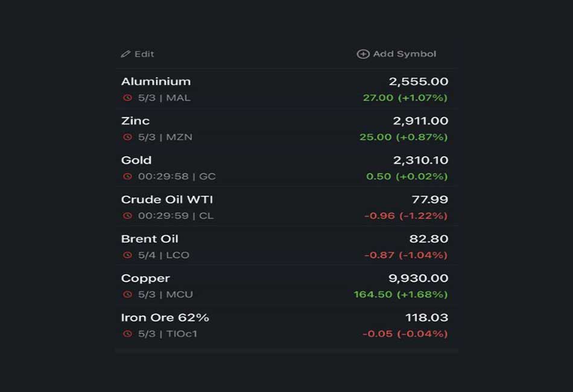Click Crude Oil's -0.96 (-1.22%) change value
The width and height of the screenshot is (573, 392).
coord(406,216)
